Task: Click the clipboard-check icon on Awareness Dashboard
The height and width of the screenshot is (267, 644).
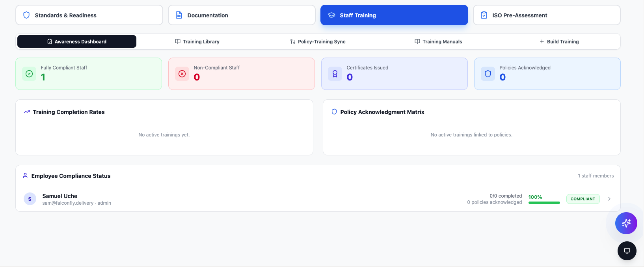Action: (x=50, y=41)
